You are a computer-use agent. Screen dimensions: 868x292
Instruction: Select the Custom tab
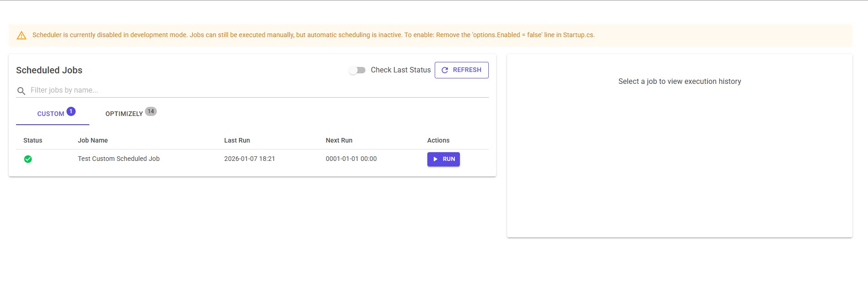(51, 114)
